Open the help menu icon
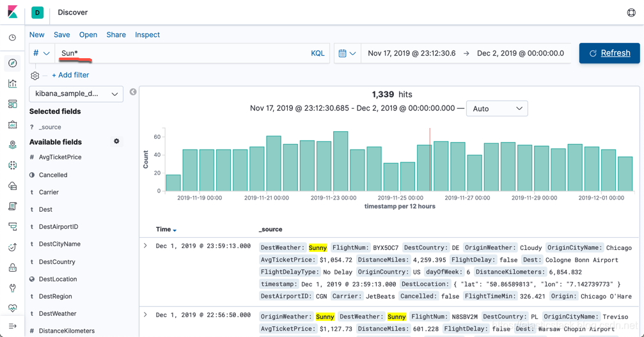 631,12
